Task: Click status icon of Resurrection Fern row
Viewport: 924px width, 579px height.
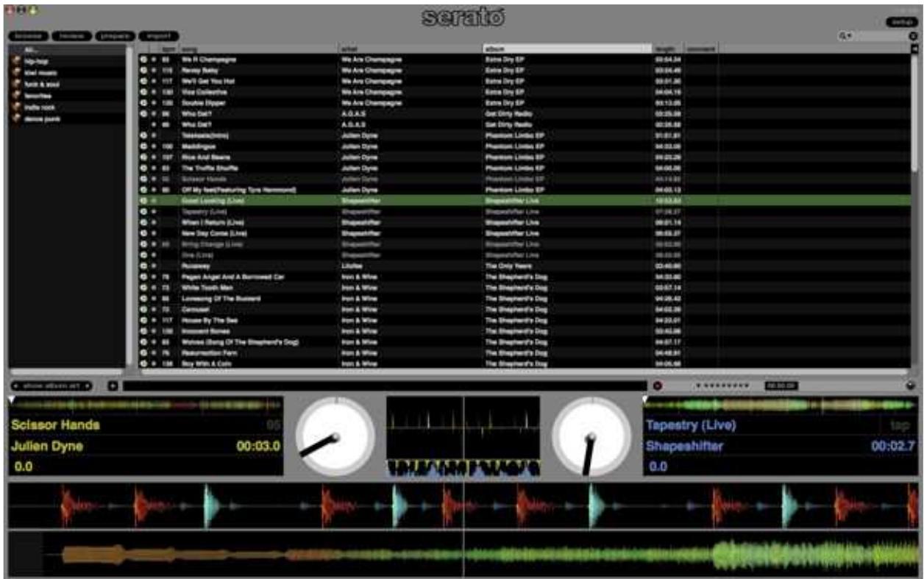Action: pyautogui.click(x=143, y=353)
